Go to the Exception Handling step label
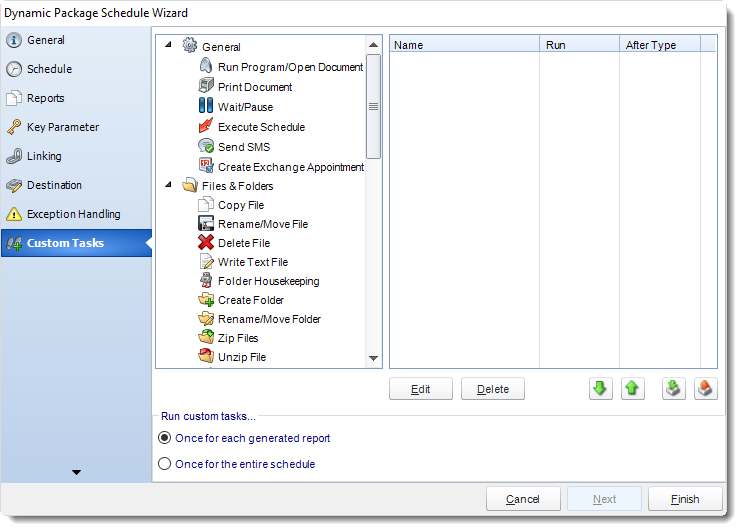This screenshot has width=742, height=531. tap(74, 214)
